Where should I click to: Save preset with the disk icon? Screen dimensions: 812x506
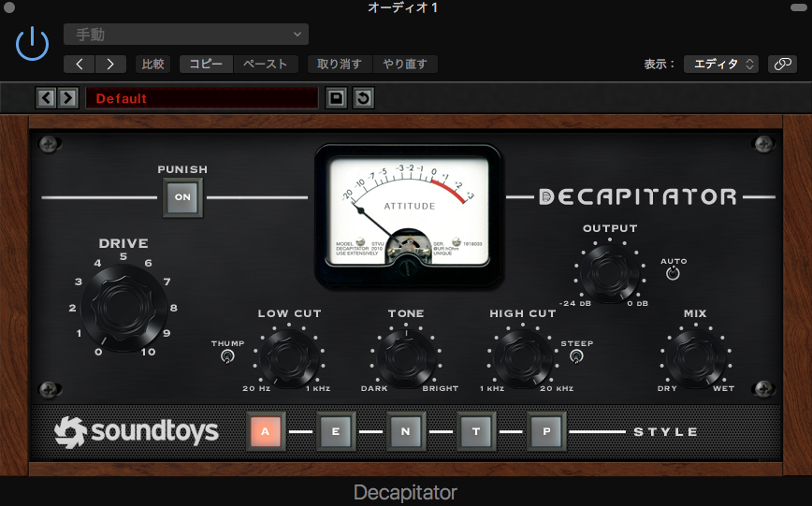336,97
